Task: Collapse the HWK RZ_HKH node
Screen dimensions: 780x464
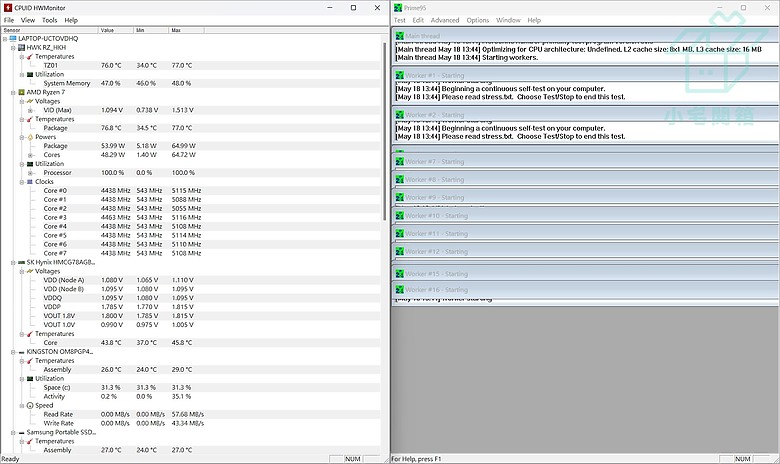Action: tap(13, 48)
